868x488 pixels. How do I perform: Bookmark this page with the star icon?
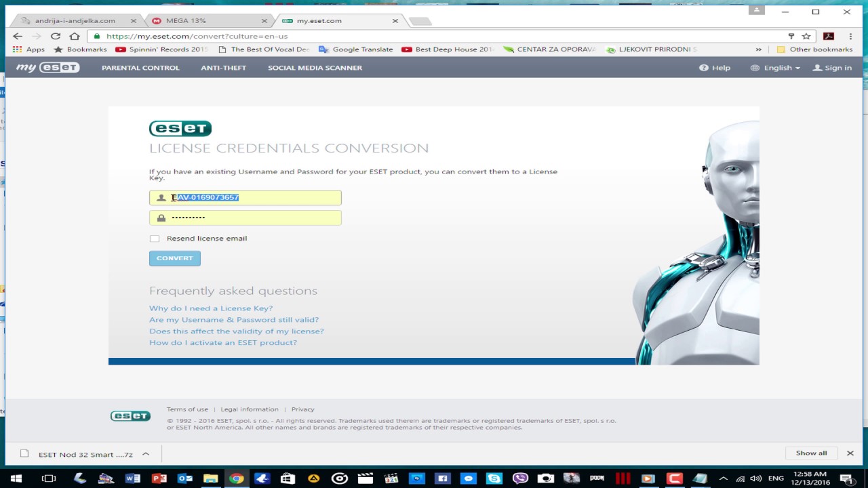click(806, 36)
